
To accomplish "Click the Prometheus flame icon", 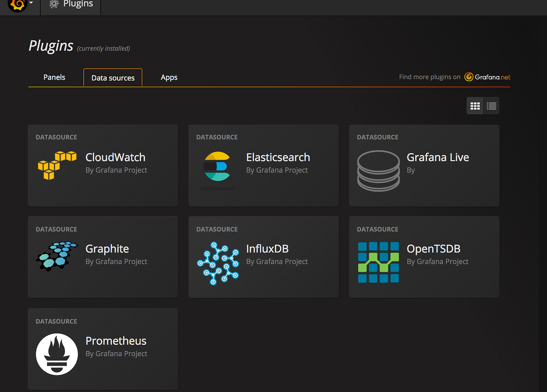I will [57, 354].
